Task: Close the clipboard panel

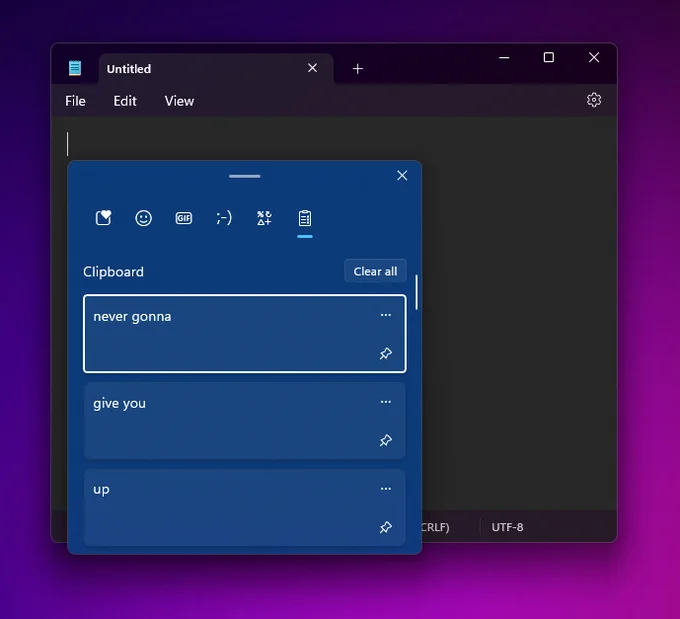Action: (x=402, y=175)
